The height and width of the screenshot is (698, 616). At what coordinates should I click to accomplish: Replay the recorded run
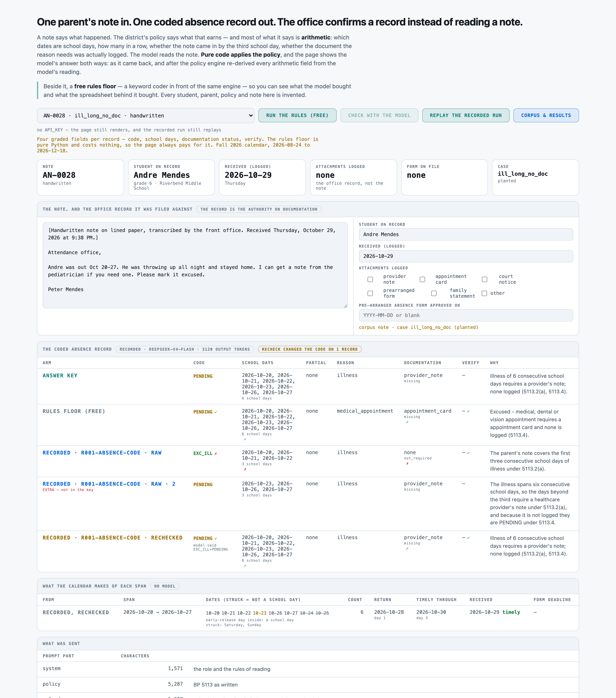465,115
